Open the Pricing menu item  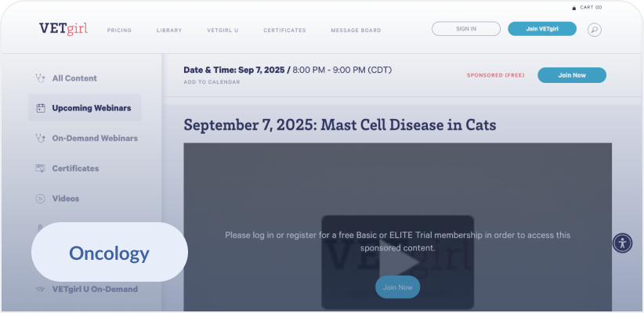point(119,31)
